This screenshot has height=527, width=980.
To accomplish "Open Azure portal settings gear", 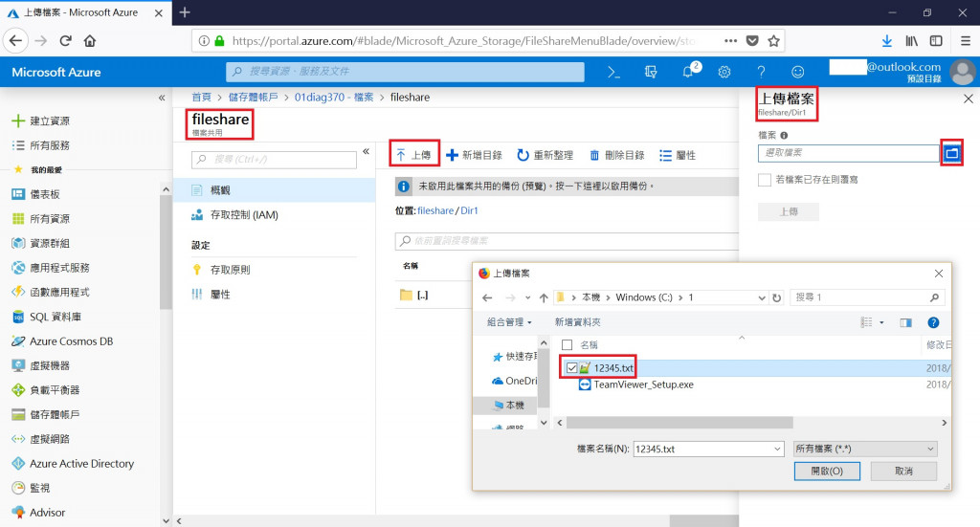I will coord(724,73).
